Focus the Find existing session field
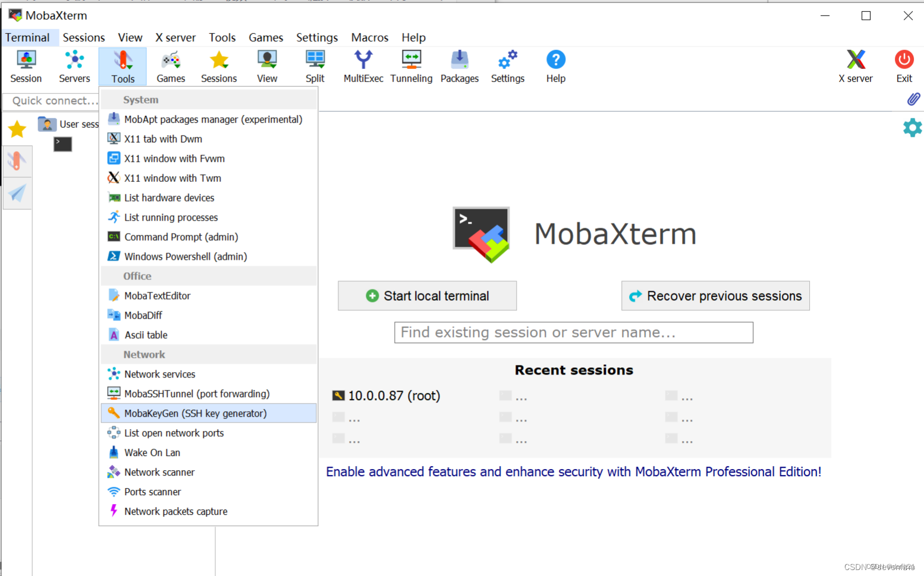Image resolution: width=924 pixels, height=576 pixels. [574, 333]
